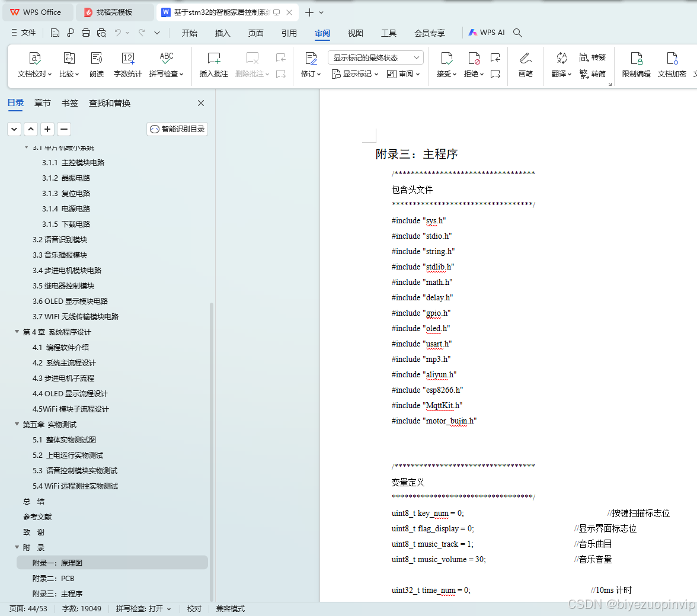Switch to the 视图 ribbon tab

(x=355, y=33)
